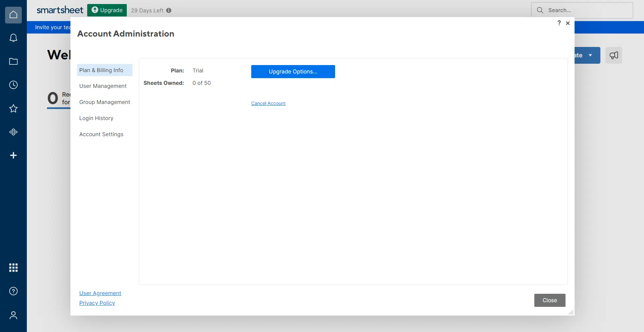
Task: Open User Management section
Action: pos(103,86)
